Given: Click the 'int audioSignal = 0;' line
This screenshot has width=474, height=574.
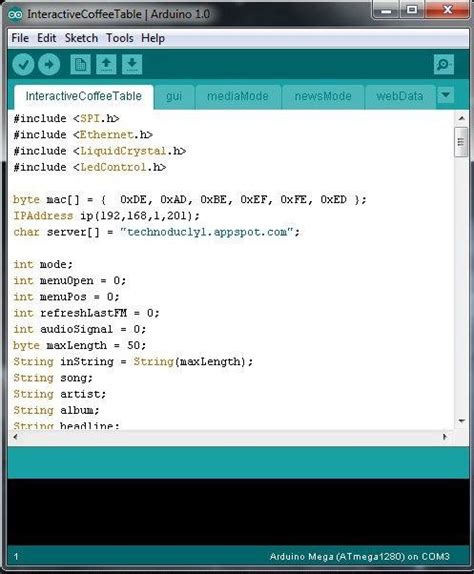Looking at the screenshot, I should pos(80,329).
